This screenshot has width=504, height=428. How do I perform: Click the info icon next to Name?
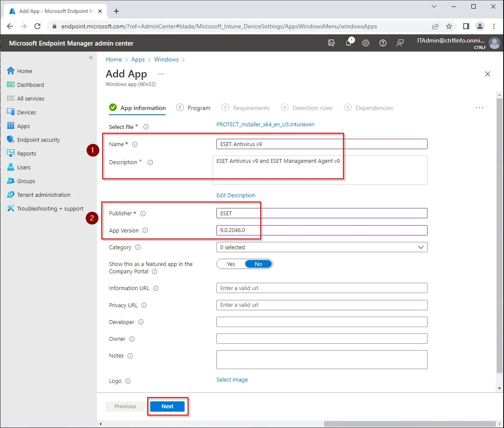135,144
